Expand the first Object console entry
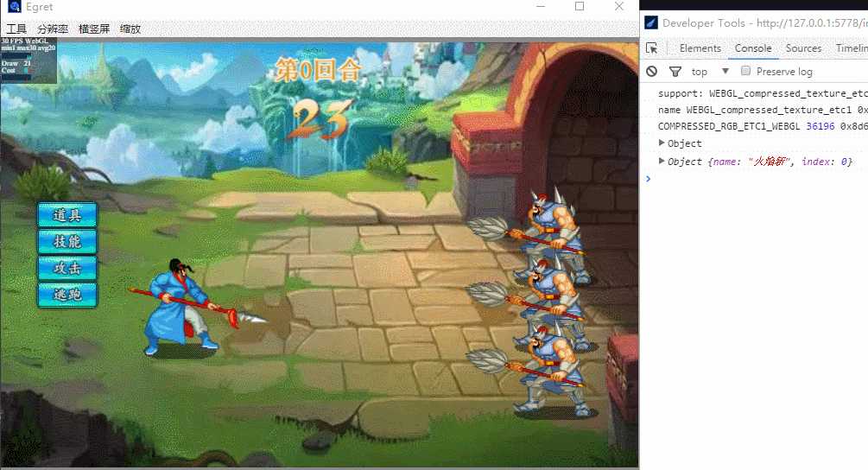 (x=662, y=143)
